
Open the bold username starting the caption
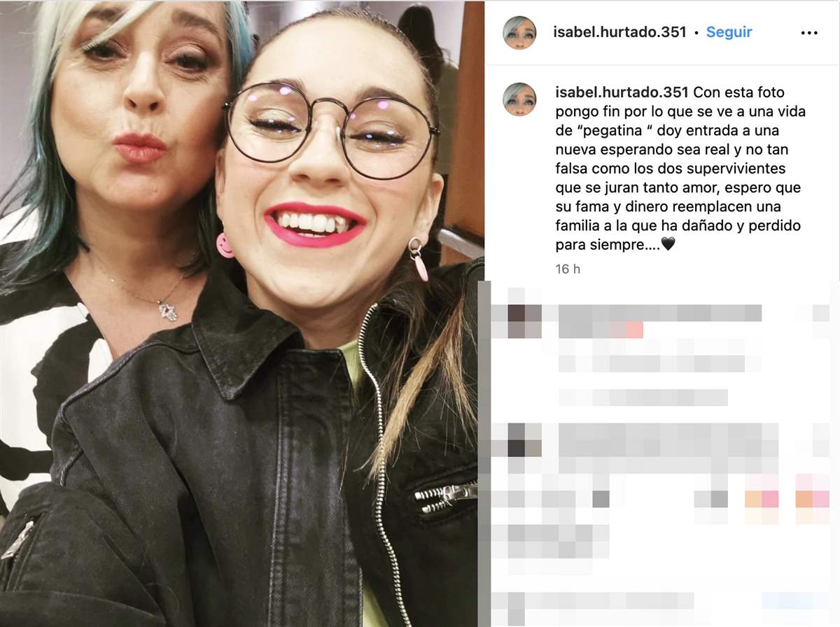pyautogui.click(x=619, y=92)
